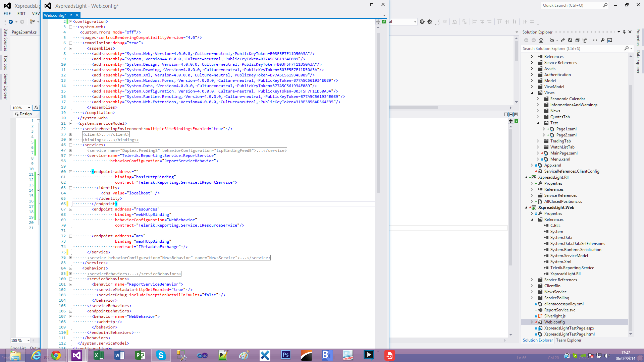This screenshot has width=644, height=362.
Task: Click the formula fx button
Action: [36, 108]
